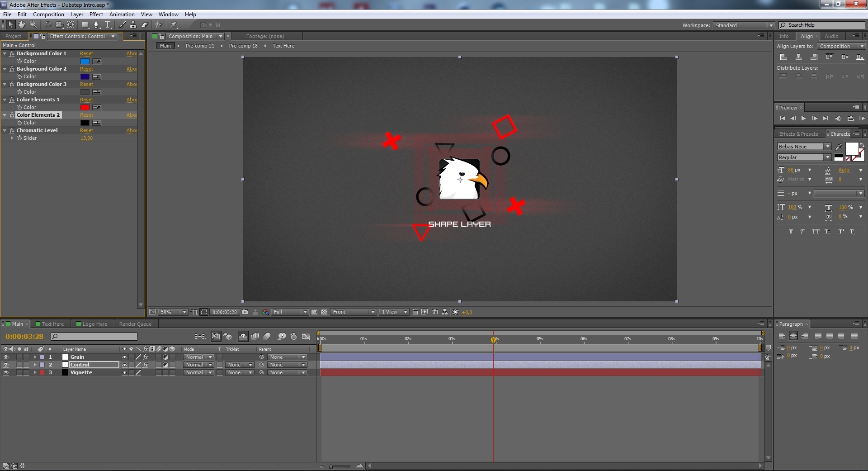
Task: Navigate to Pre-comp 21 in flowchart
Action: pos(200,46)
